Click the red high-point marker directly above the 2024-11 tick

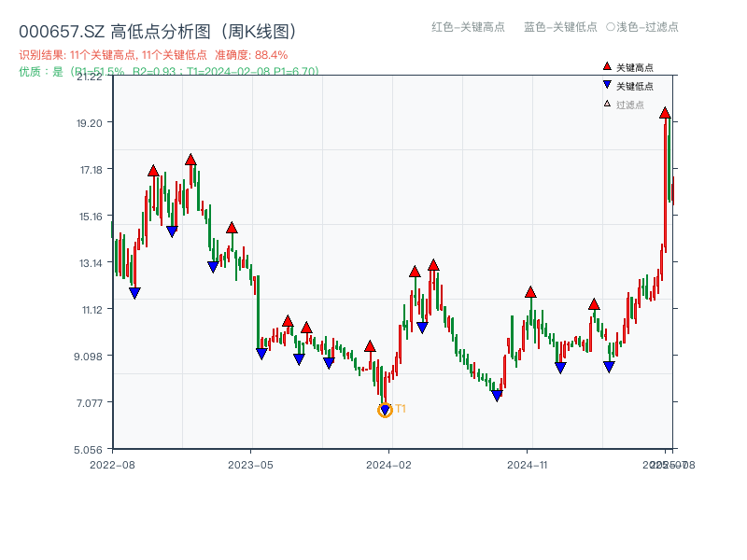[x=530, y=292]
